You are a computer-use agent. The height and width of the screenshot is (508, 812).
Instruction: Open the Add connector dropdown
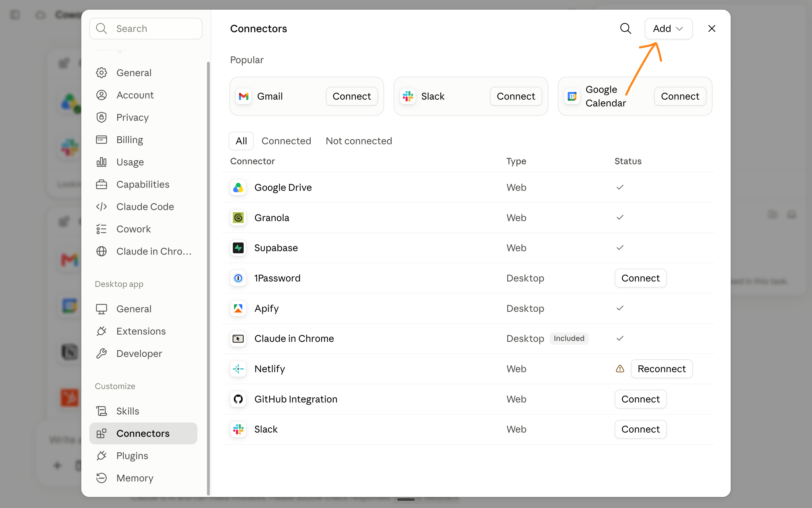coord(668,29)
